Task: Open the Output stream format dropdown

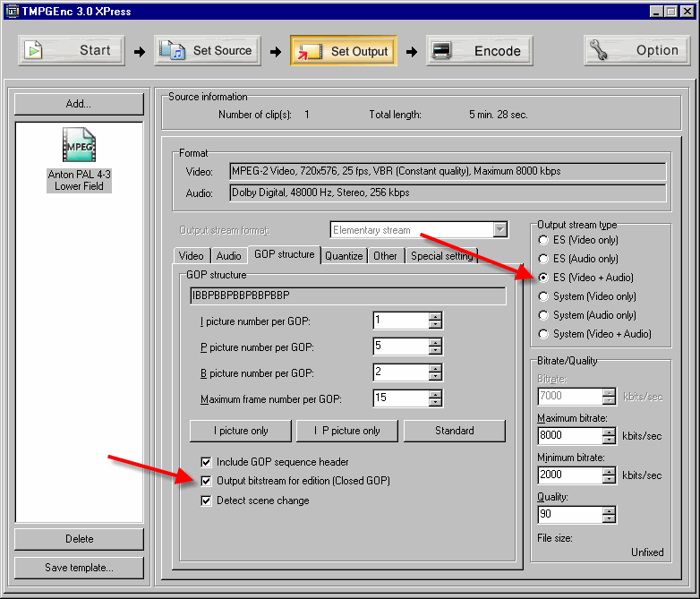Action: pos(500,230)
